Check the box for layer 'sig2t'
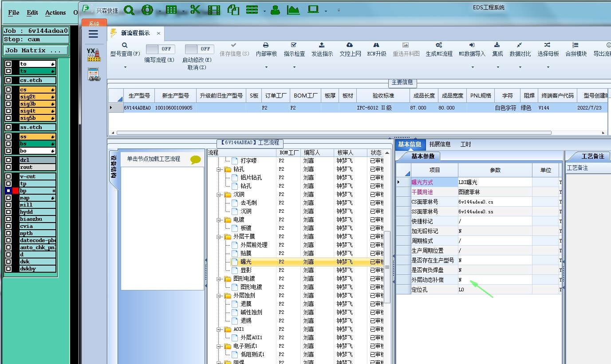611x364 pixels. click(x=8, y=97)
